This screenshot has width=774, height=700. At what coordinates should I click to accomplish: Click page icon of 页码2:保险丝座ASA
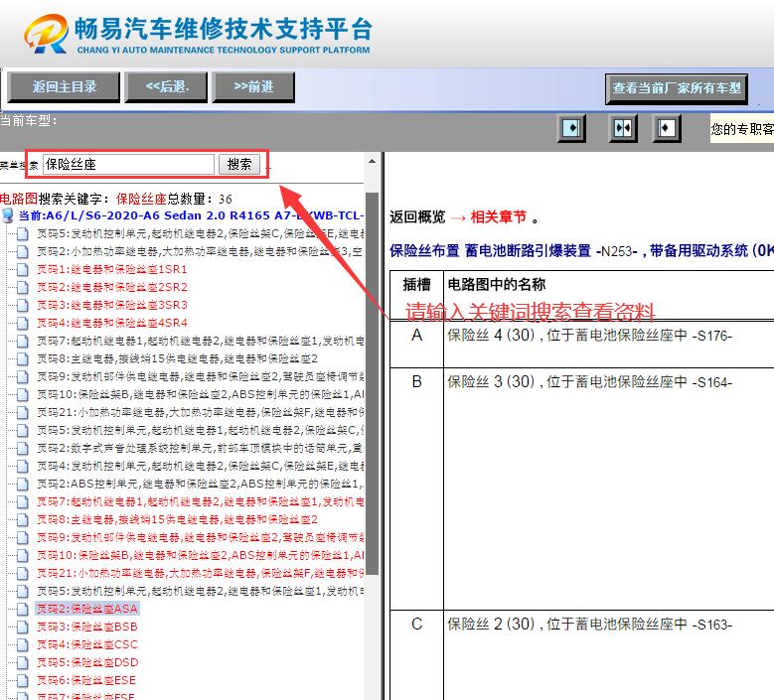click(x=22, y=609)
